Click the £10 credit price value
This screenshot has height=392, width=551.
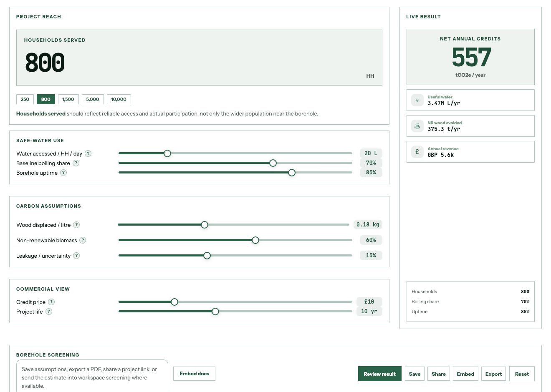369,302
